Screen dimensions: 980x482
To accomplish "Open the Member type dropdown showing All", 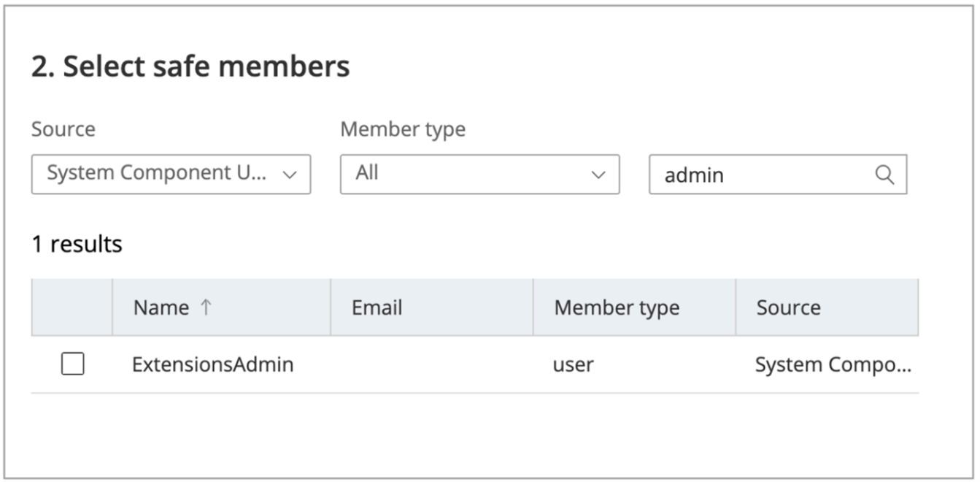I will tap(479, 174).
